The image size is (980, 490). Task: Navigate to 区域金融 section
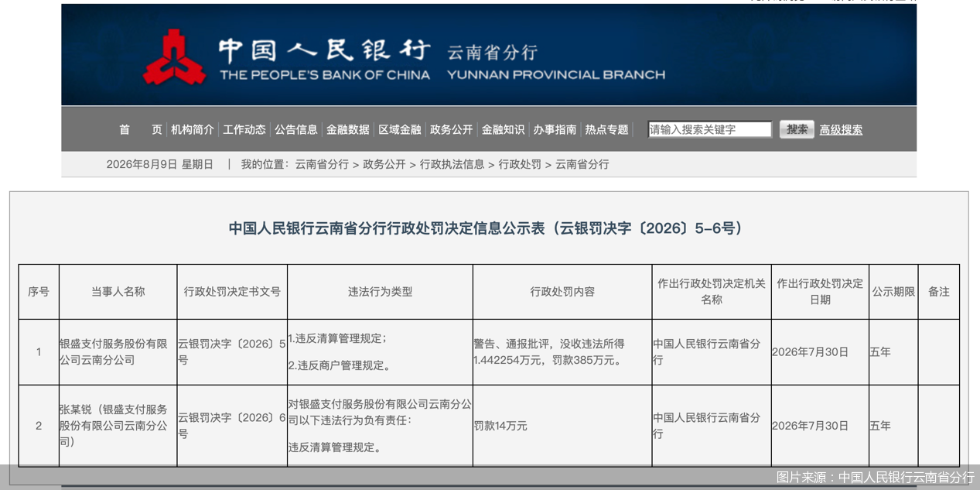coord(400,129)
